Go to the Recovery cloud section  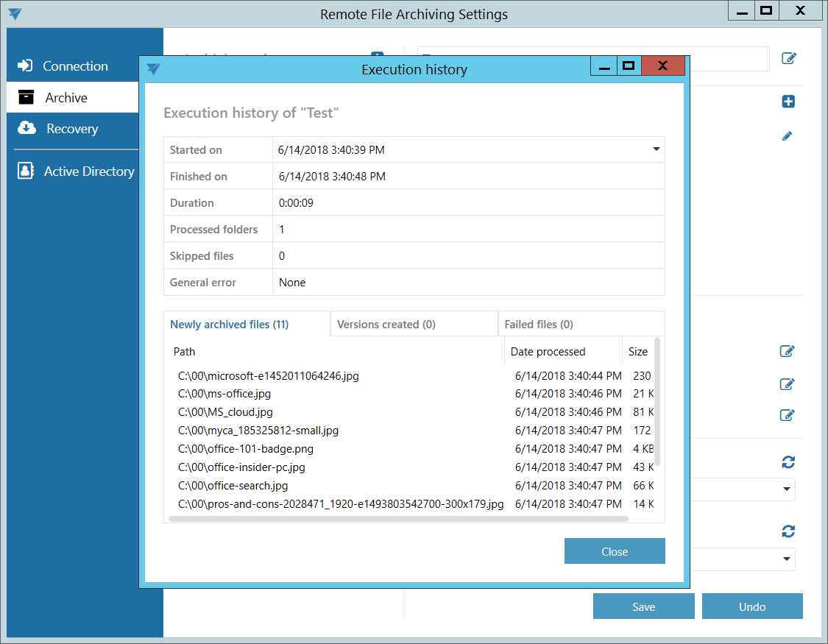tap(71, 129)
